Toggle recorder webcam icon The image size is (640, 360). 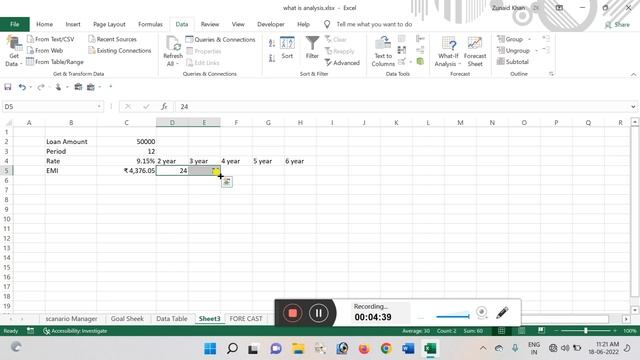(482, 313)
